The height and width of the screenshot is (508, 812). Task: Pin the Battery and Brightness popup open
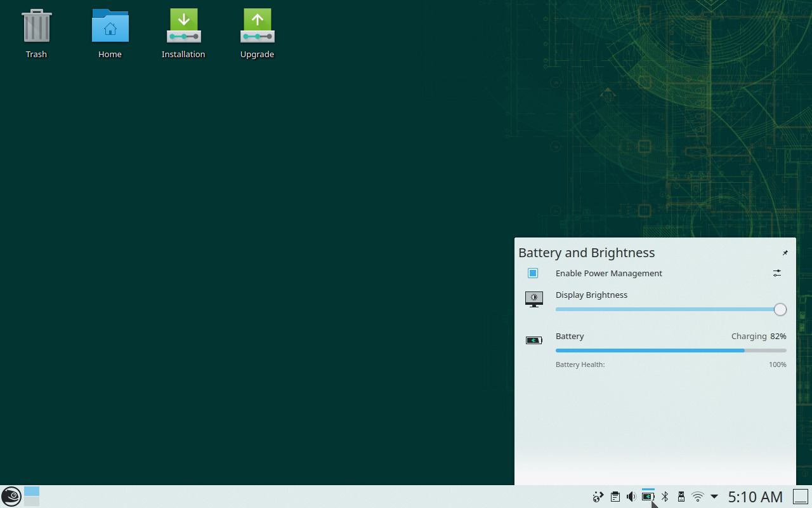click(x=785, y=253)
